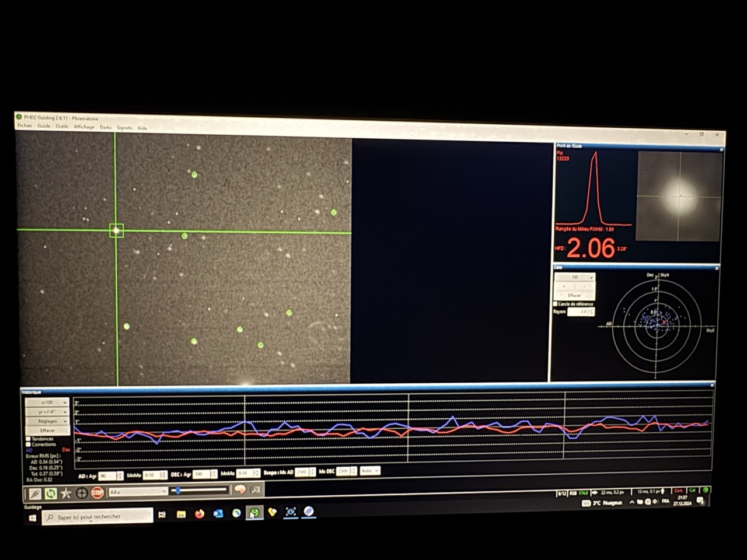This screenshot has width=747, height=560.
Task: Click Effacer button in history graph panel
Action: pyautogui.click(x=47, y=430)
